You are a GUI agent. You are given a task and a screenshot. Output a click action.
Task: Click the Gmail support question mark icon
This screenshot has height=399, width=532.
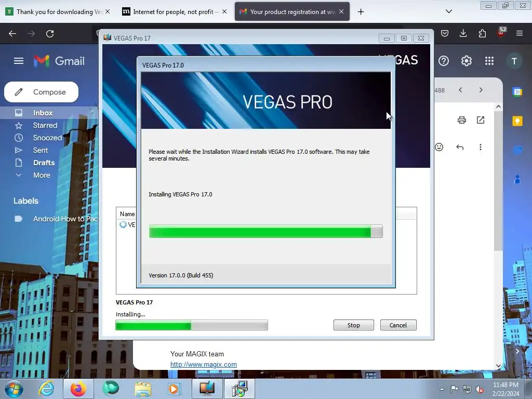[444, 61]
